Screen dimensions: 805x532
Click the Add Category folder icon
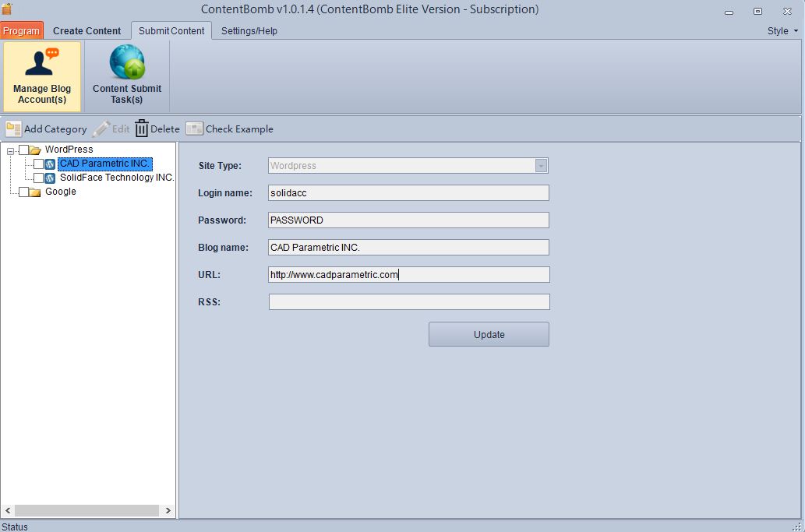tap(13, 129)
